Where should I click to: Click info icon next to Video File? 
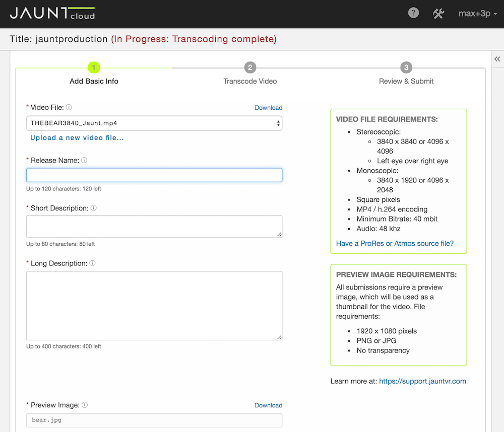[69, 107]
